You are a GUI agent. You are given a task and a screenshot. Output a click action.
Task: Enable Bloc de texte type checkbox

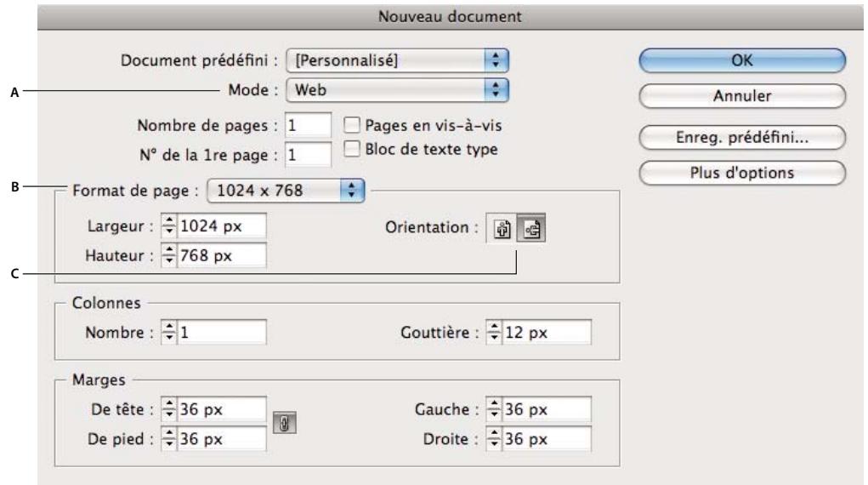[x=351, y=149]
